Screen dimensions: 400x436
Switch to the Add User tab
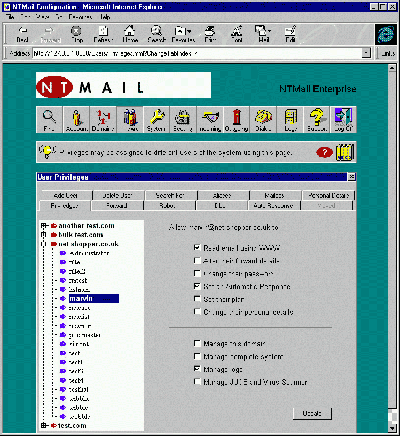click(66, 195)
